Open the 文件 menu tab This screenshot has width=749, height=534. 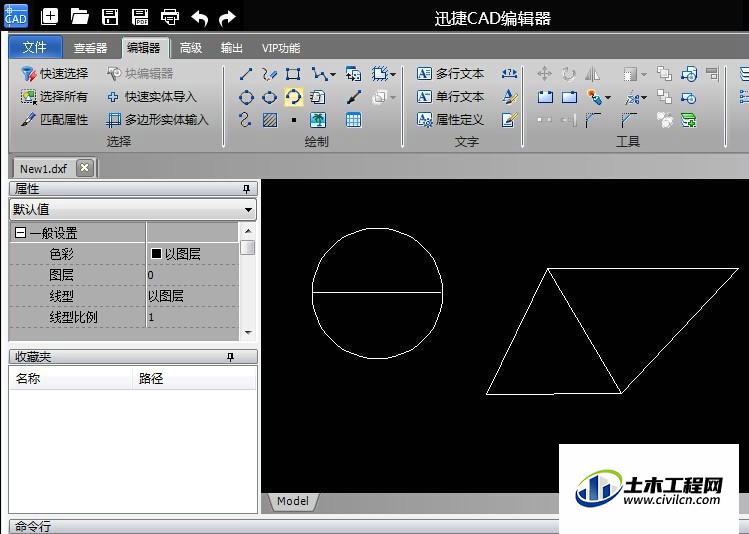[35, 47]
